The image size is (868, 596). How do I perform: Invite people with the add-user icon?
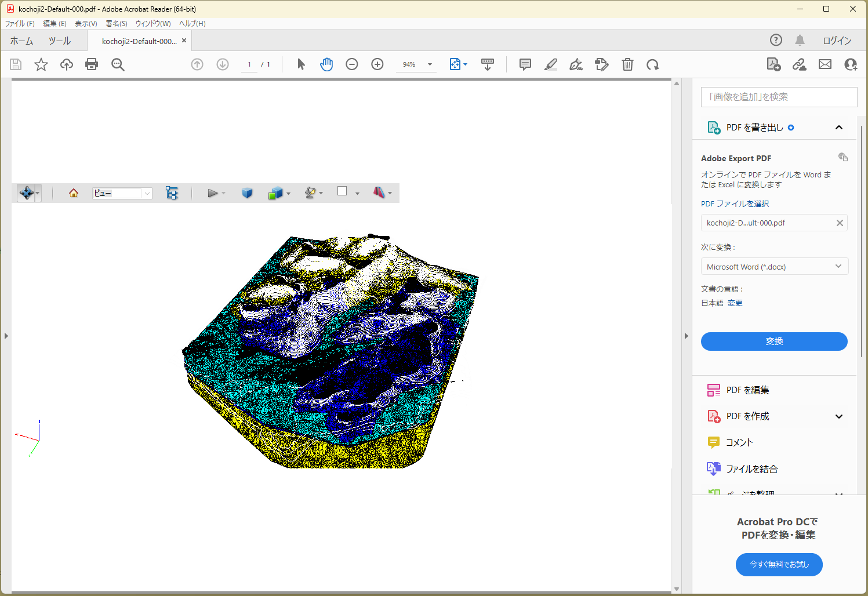tap(851, 64)
